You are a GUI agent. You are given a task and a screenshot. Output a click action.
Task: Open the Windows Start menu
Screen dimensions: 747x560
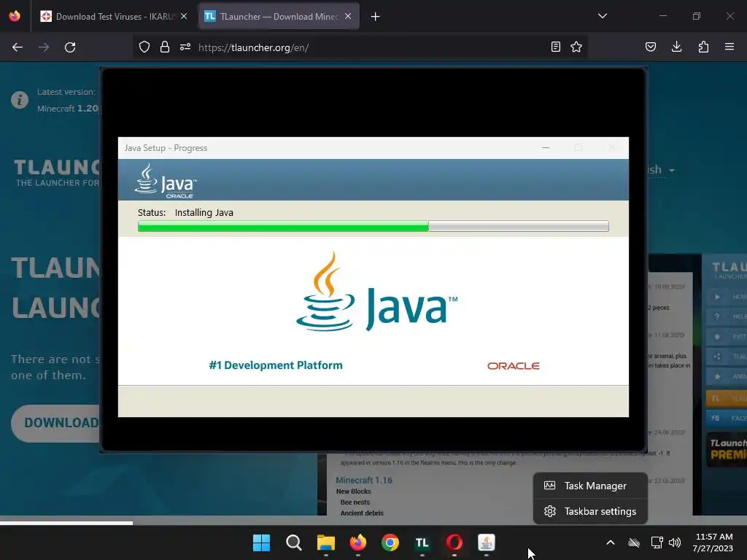coord(262,542)
